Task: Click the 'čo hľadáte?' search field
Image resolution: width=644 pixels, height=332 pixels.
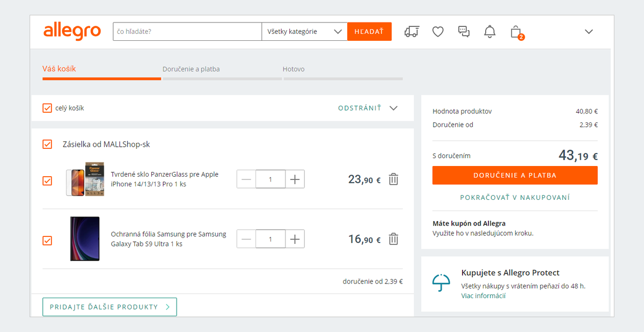Action: coord(187,32)
